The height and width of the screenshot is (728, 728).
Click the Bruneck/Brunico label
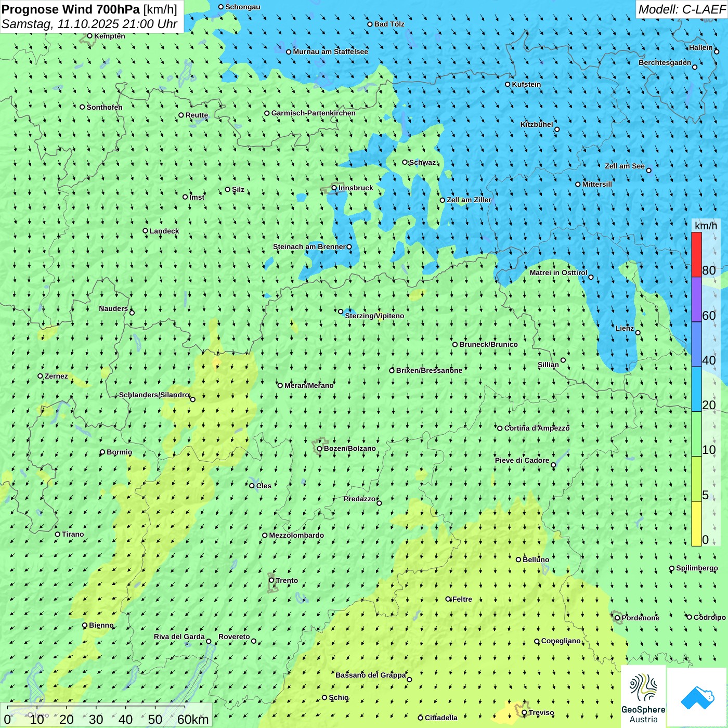click(x=488, y=344)
